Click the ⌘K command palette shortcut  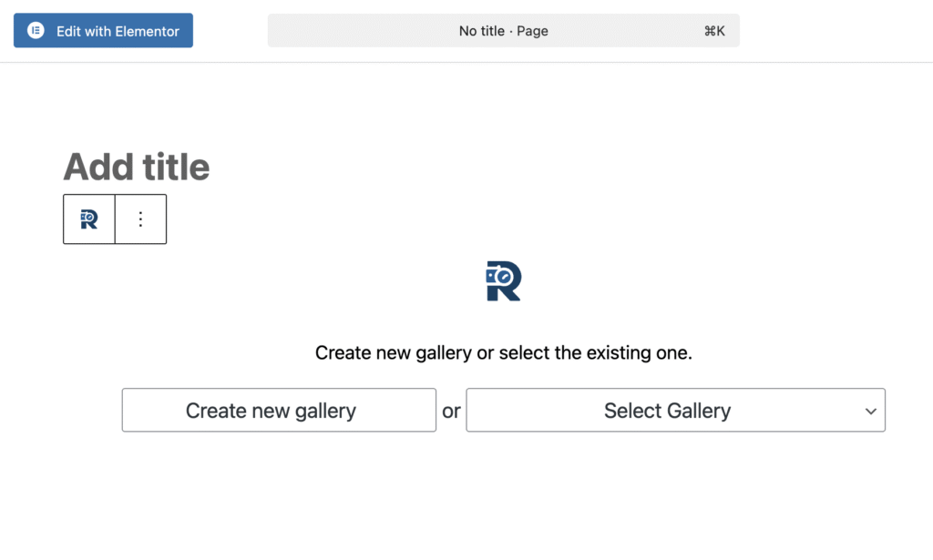point(714,31)
